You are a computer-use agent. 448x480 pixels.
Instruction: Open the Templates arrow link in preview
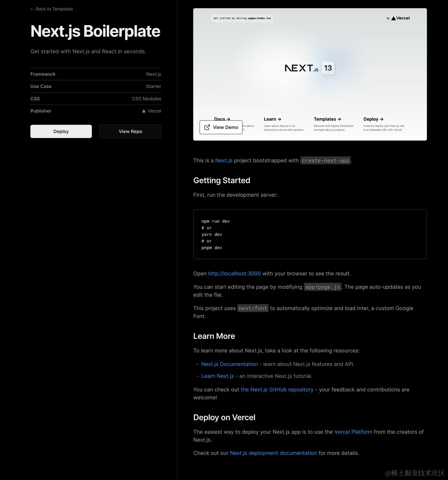[x=327, y=119]
